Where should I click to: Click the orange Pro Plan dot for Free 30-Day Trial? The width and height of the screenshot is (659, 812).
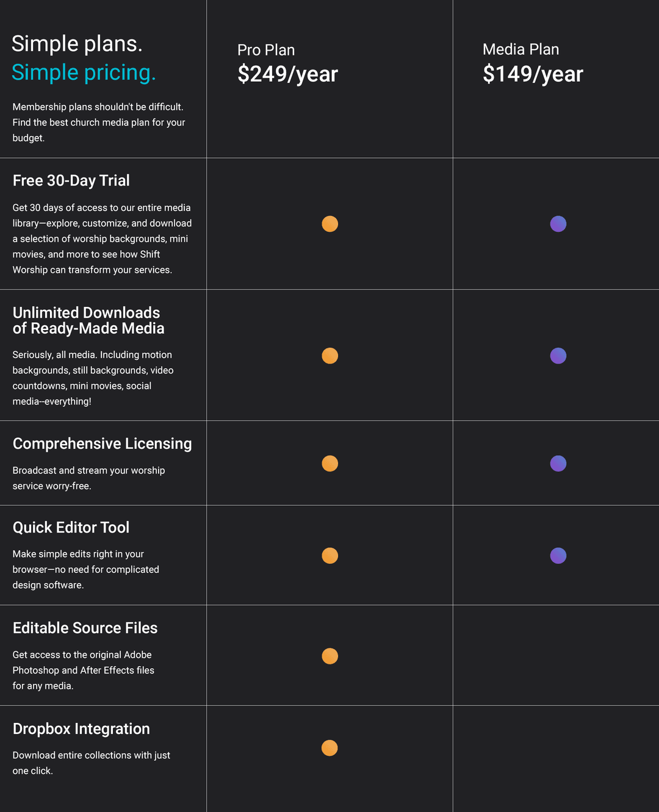[x=329, y=224]
